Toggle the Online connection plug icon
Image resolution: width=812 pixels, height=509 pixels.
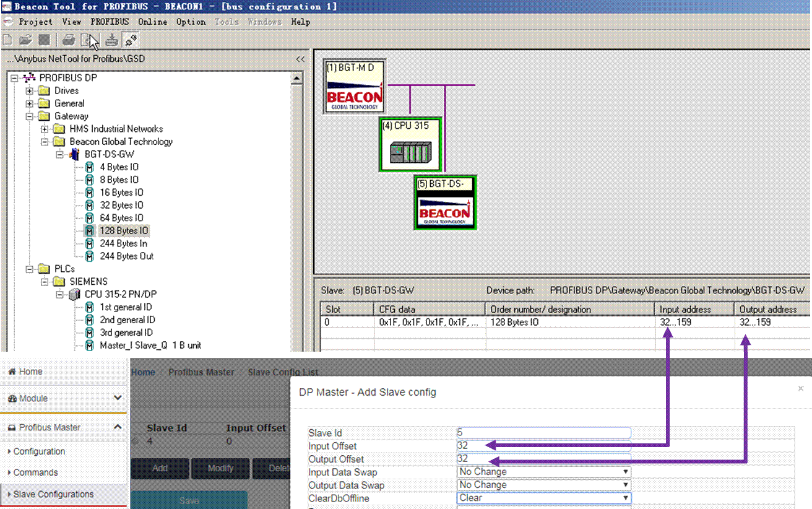(x=130, y=40)
